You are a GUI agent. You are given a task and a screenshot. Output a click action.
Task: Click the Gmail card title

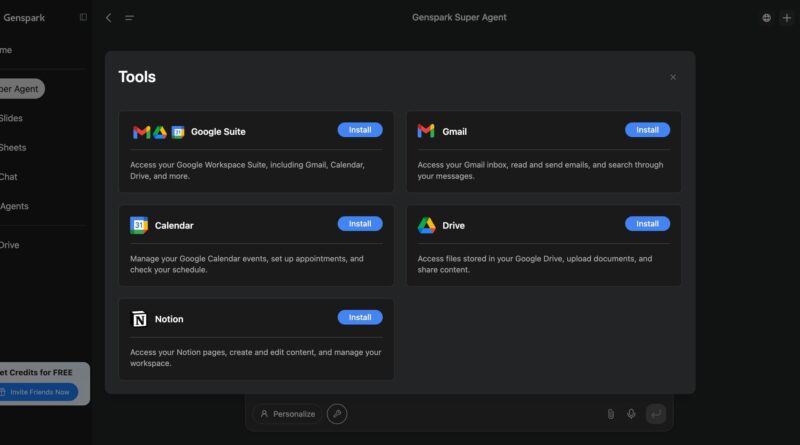[454, 132]
